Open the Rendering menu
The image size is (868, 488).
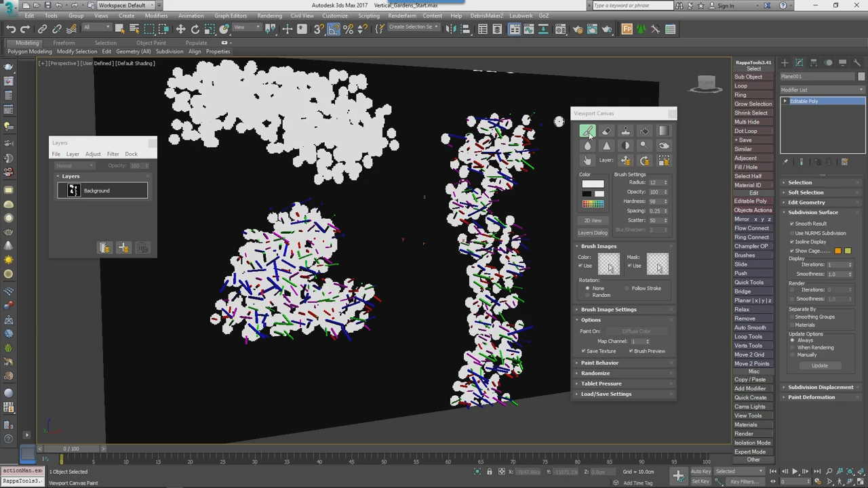tap(269, 16)
